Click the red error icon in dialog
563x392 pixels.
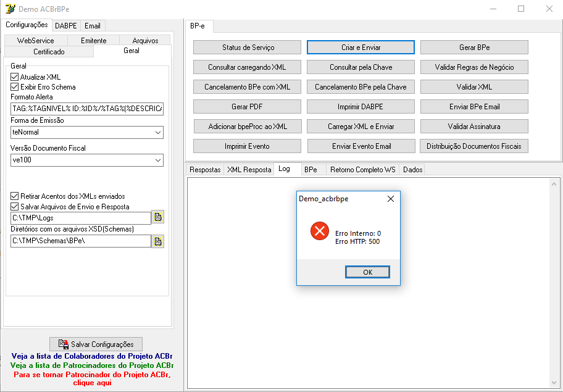320,231
